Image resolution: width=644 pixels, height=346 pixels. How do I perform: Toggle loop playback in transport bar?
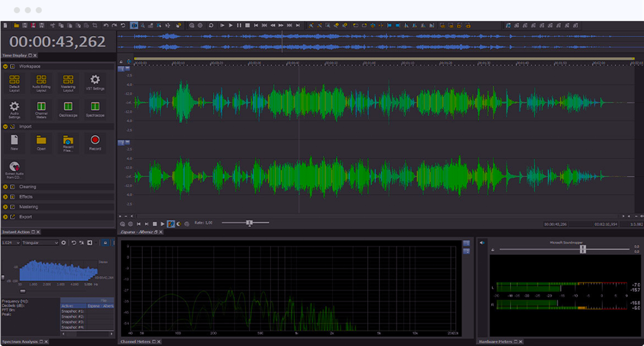[x=211, y=25]
